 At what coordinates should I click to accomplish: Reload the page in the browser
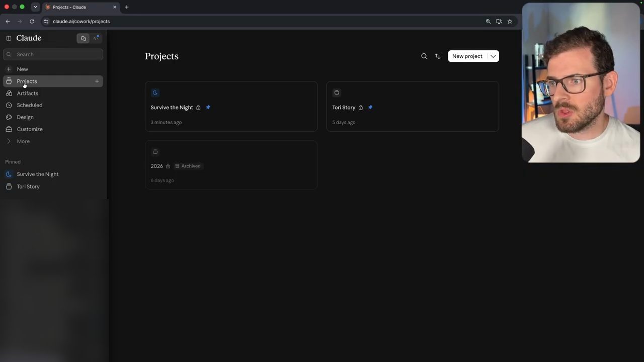point(32,22)
